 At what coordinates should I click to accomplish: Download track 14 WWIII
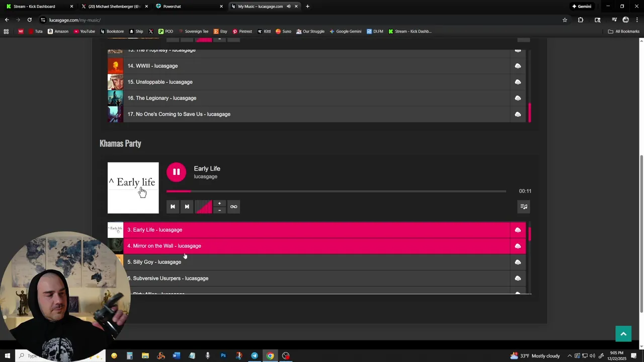pyautogui.click(x=518, y=66)
